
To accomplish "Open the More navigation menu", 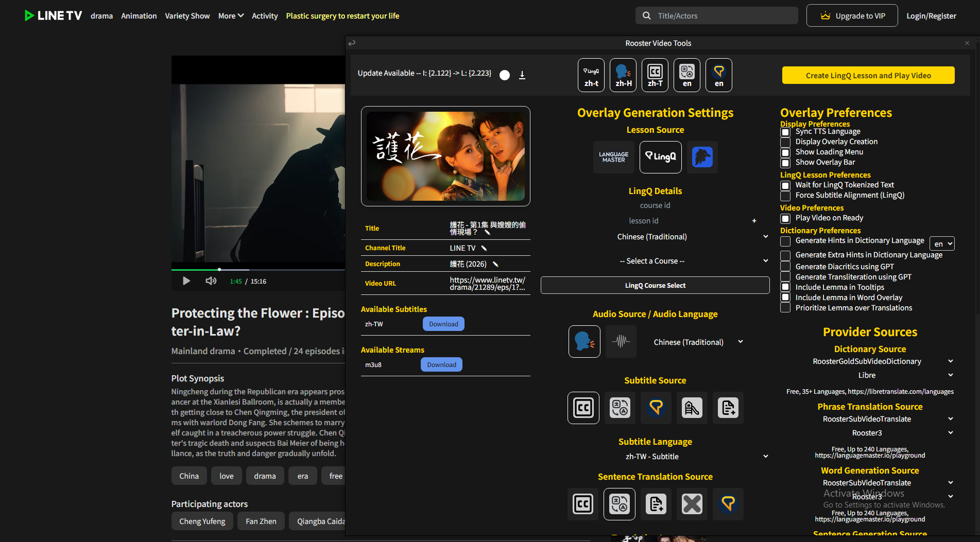I will point(230,16).
